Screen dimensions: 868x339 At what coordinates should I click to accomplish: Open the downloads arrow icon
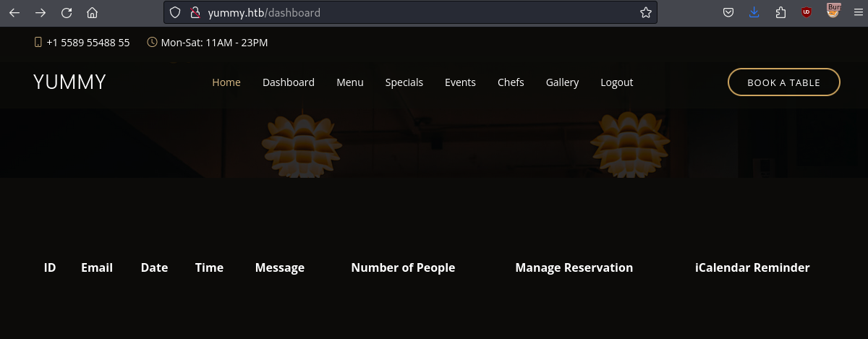coord(754,12)
